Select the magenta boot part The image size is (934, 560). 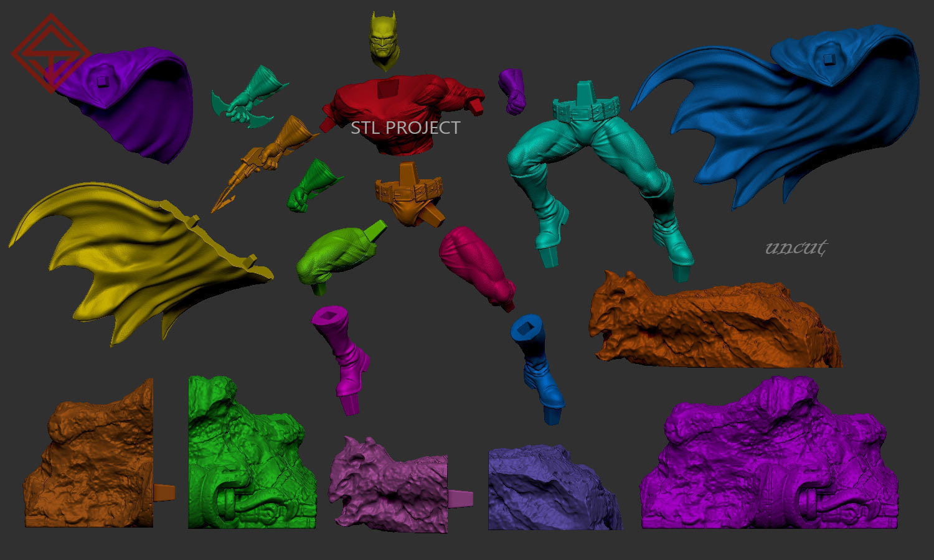pos(341,360)
